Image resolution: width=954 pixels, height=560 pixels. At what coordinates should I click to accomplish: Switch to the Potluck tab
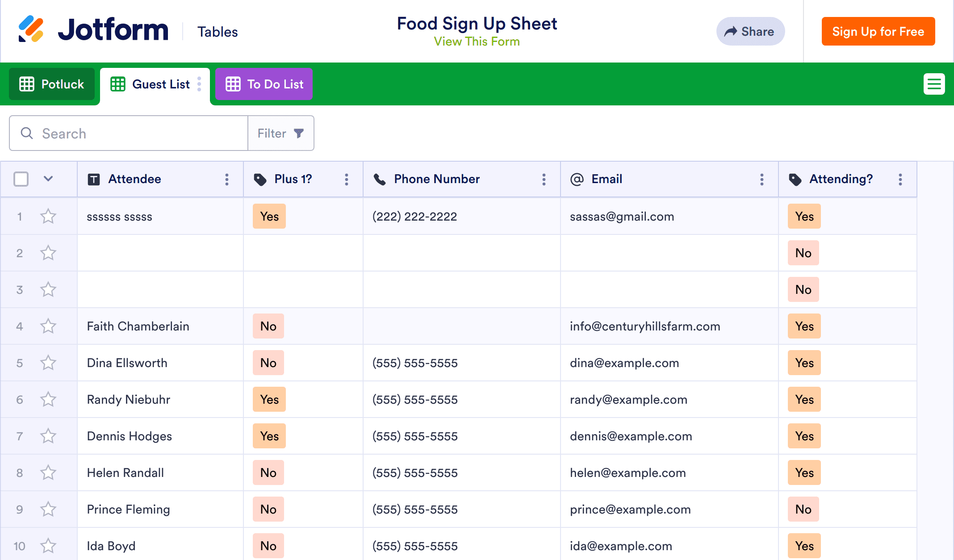tap(52, 84)
